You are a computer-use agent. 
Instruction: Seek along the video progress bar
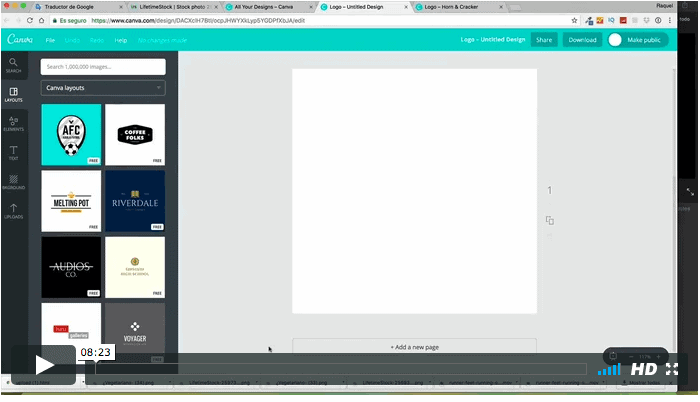click(x=341, y=369)
